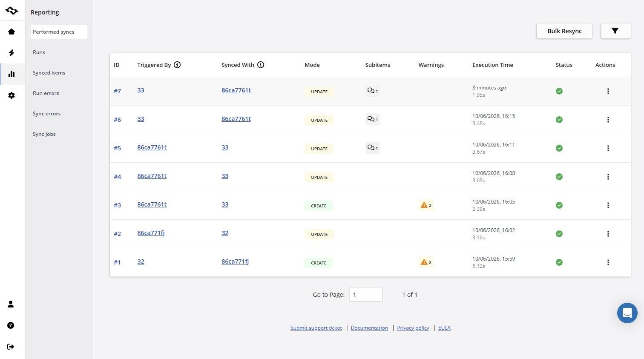Click the Warnings column header
This screenshot has height=359, width=644.
click(431, 65)
